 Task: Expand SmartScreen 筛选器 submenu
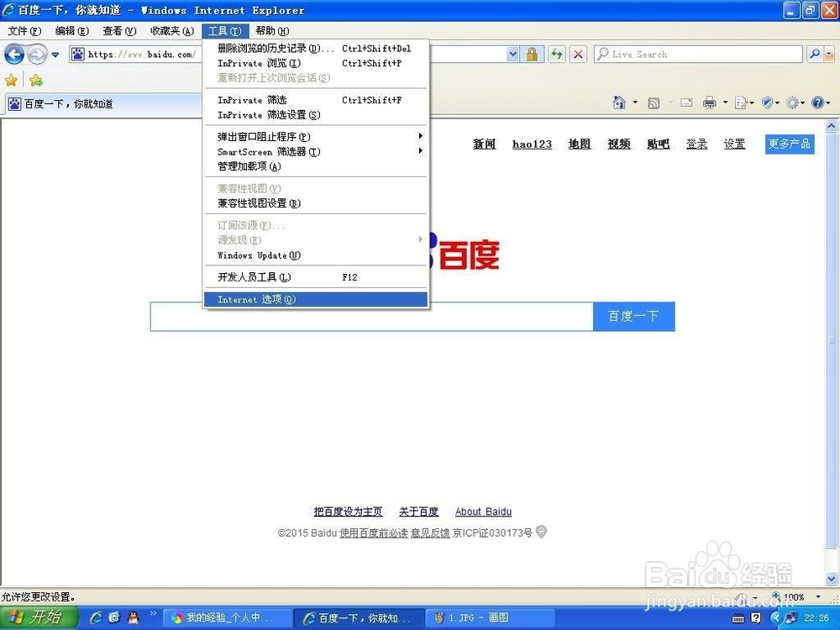pos(316,151)
